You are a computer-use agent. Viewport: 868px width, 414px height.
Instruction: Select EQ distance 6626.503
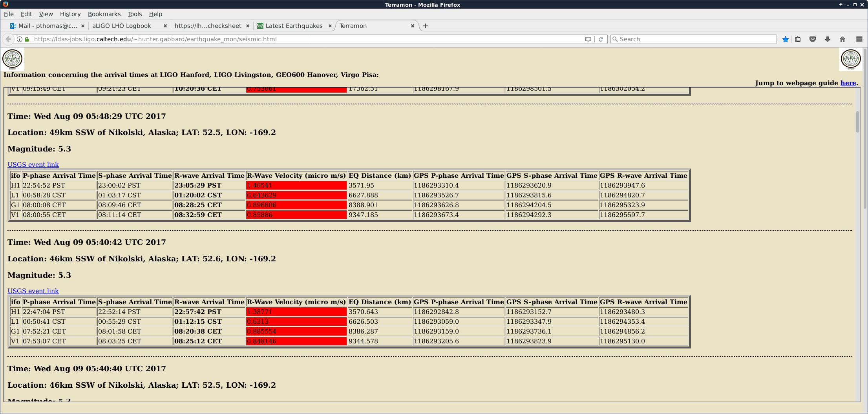tap(364, 322)
